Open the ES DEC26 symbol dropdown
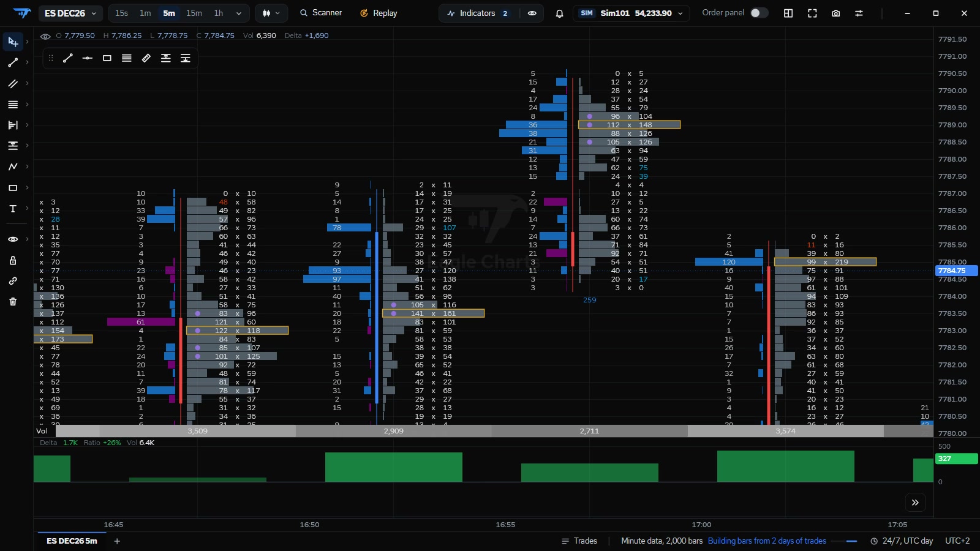The image size is (980, 551). point(70,13)
